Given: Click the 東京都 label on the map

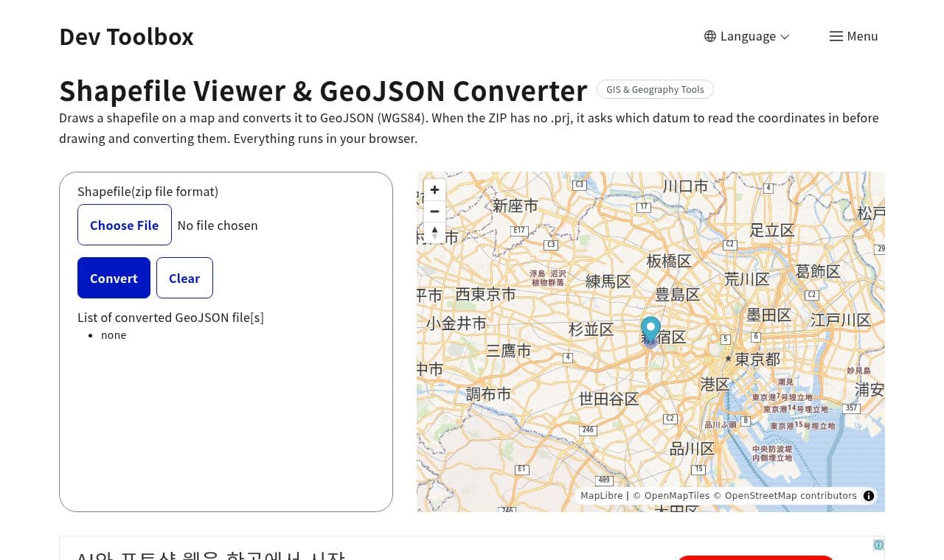Looking at the screenshot, I should coord(757,359).
